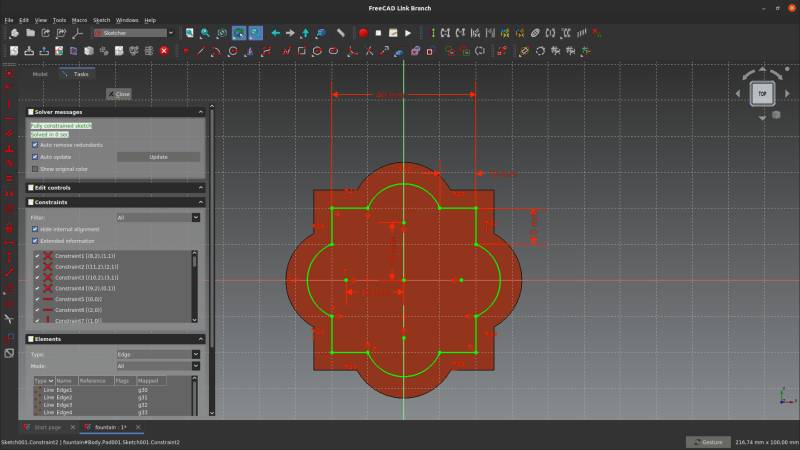Image resolution: width=800 pixels, height=450 pixels.
Task: Close the fountain : 1* document tab
Action: click(x=138, y=427)
